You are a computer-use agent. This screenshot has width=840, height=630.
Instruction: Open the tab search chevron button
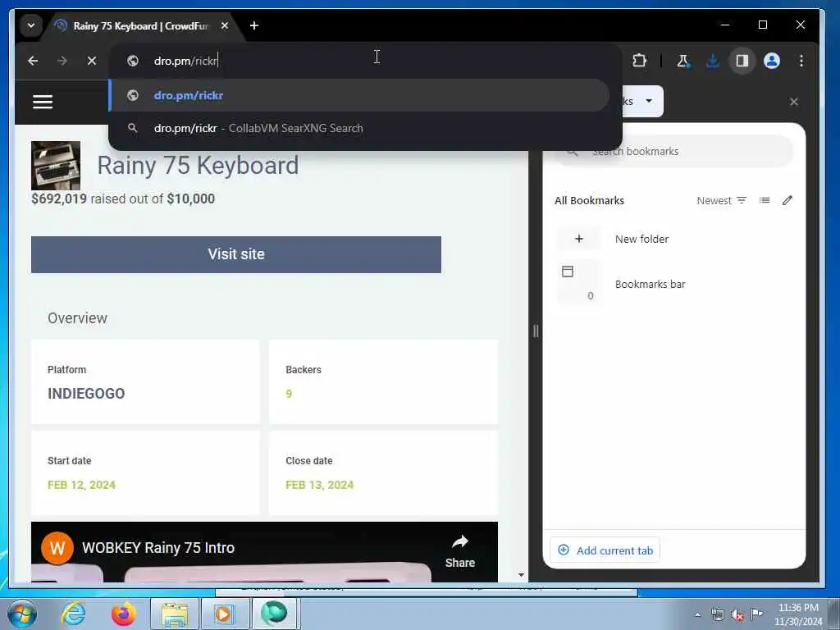coord(31,25)
